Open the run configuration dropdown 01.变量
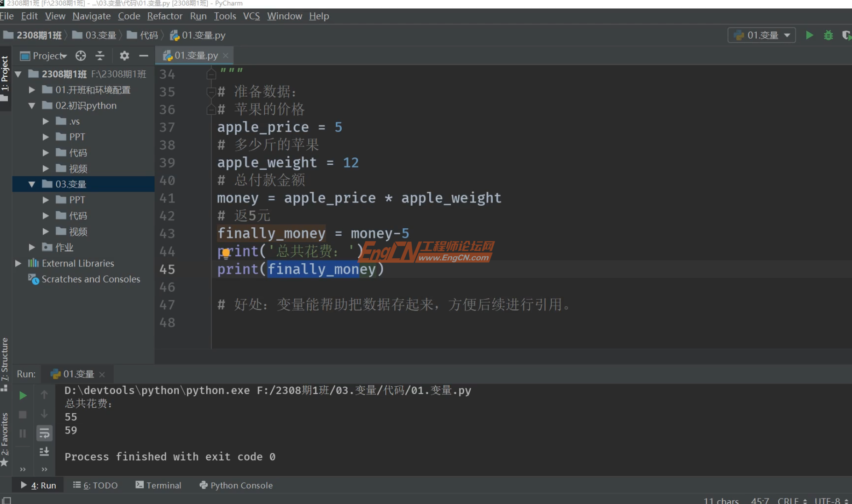The width and height of the screenshot is (852, 504). point(761,35)
